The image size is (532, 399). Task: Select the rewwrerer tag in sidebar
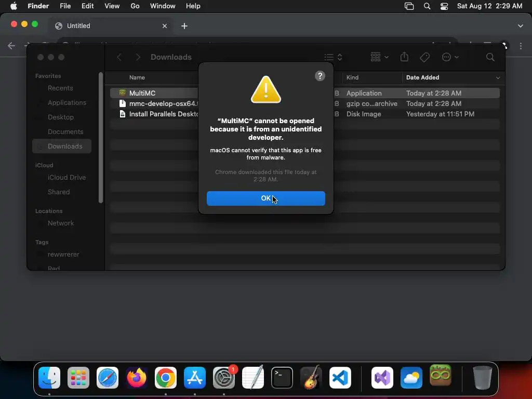click(x=63, y=255)
